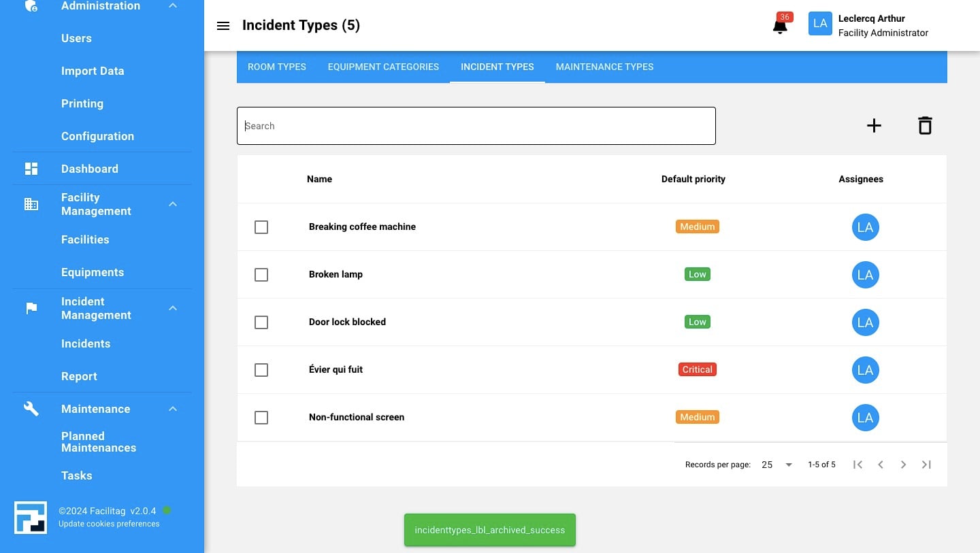
Task: Open the notifications bell
Action: [x=780, y=26]
